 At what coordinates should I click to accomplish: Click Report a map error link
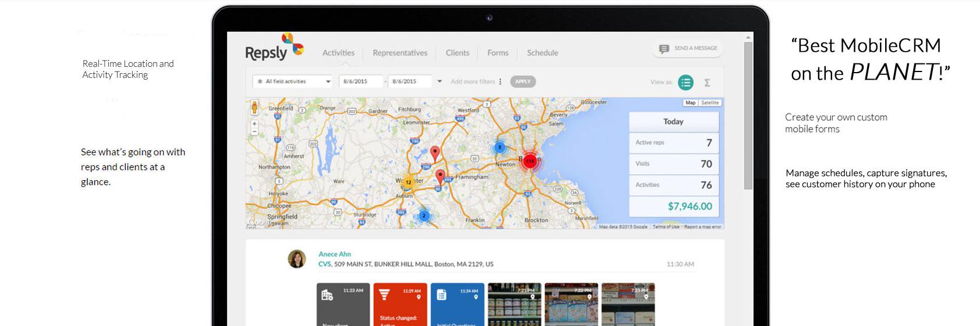point(702,227)
